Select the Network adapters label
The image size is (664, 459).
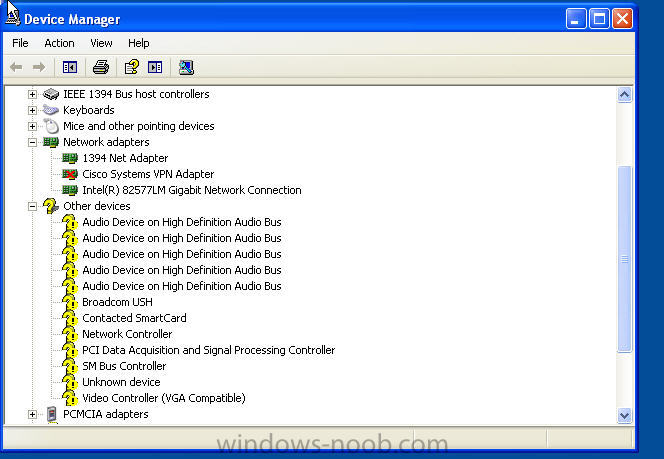point(106,142)
